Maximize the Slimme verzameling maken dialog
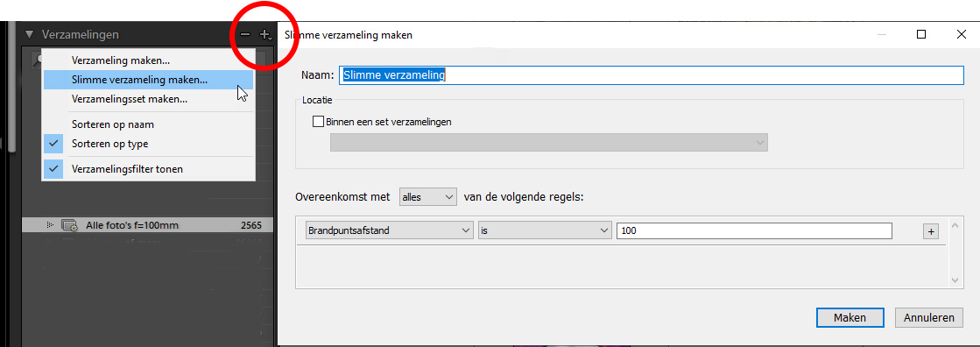The image size is (980, 347). [921, 35]
